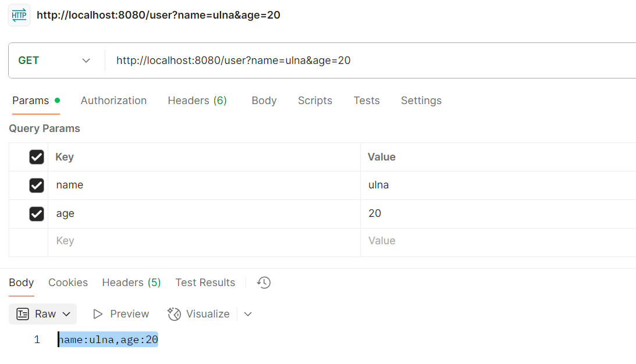Toggle the select-all params checkbox
The width and height of the screenshot is (636, 364).
point(37,157)
